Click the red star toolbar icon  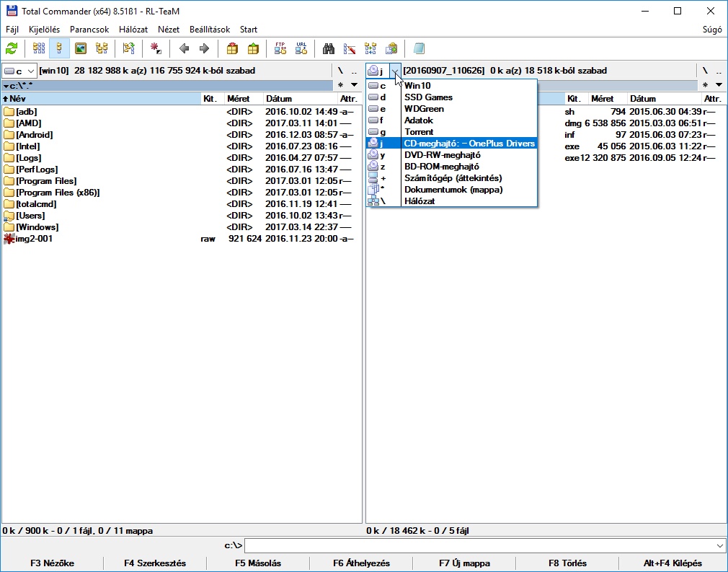pyautogui.click(x=156, y=48)
